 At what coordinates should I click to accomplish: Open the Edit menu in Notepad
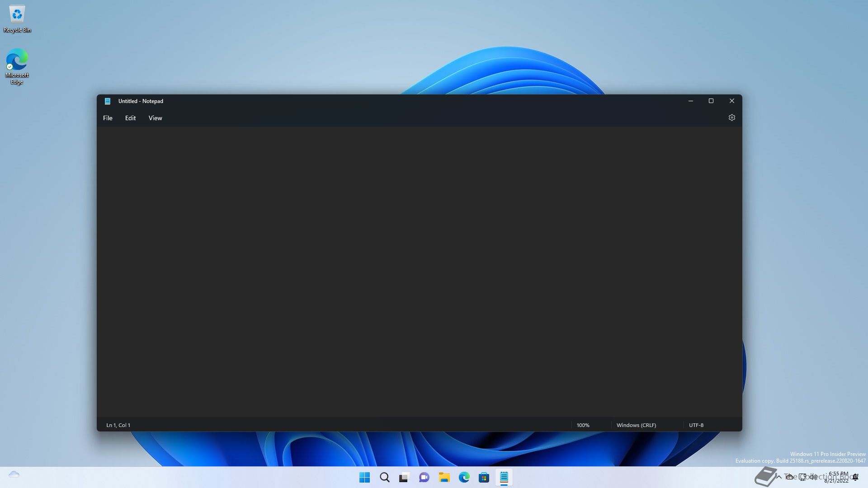pos(130,118)
